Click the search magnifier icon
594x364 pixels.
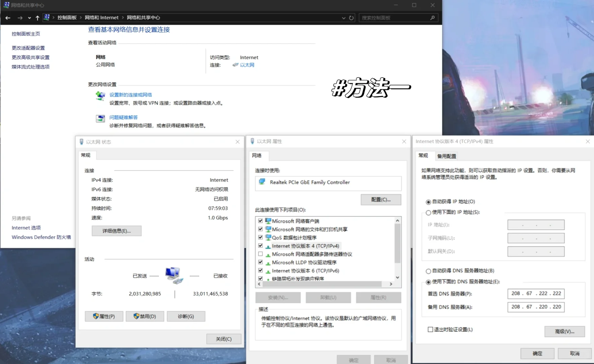(432, 18)
